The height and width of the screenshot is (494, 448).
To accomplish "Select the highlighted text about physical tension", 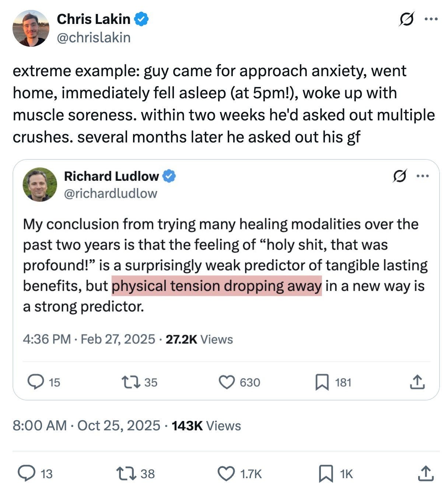I will tap(218, 285).
